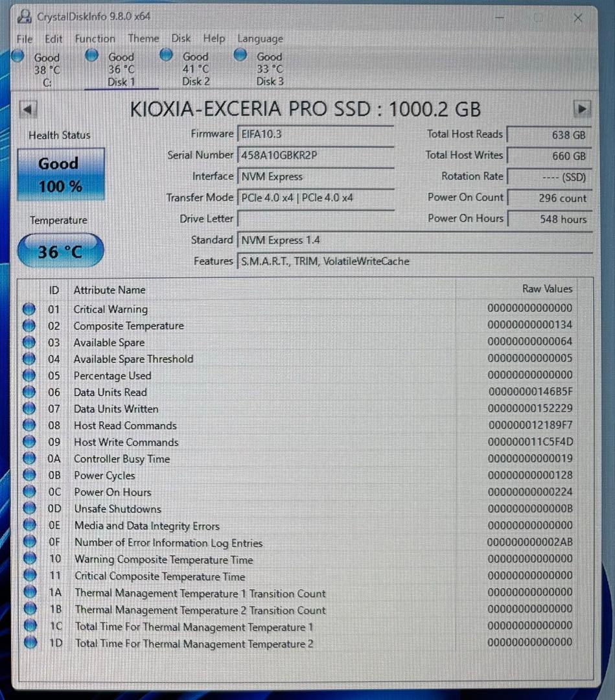Viewport: 615px width, 700px height.
Task: Open the Disk menu
Action: click(x=181, y=38)
